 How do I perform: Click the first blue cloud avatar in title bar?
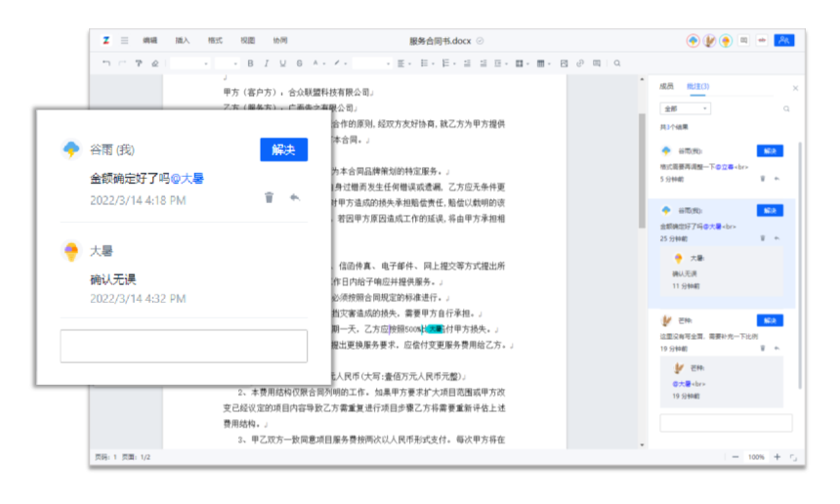(x=693, y=41)
